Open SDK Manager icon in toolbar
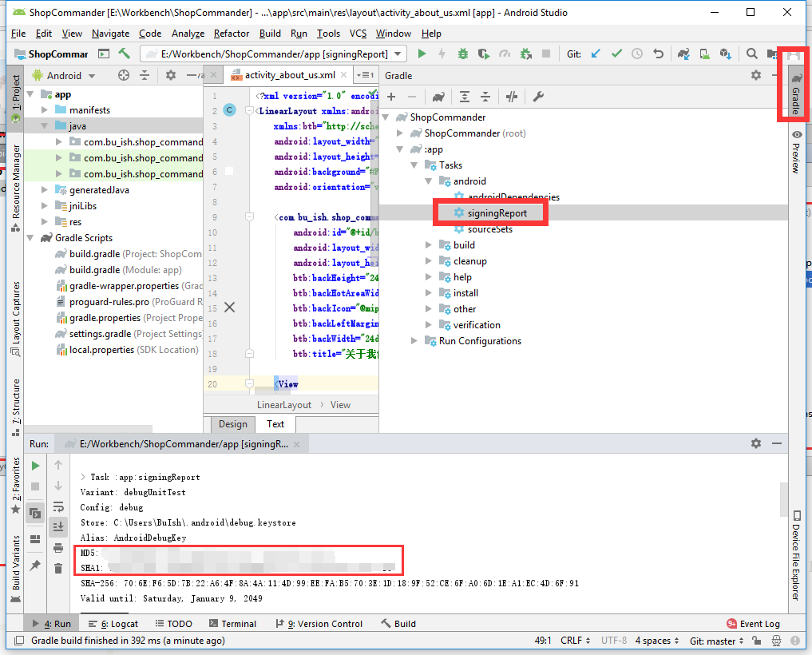 coord(726,54)
